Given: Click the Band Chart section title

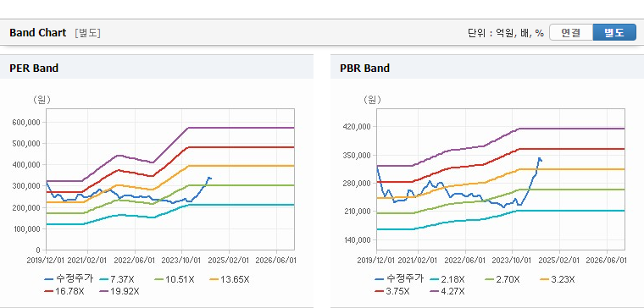Looking at the screenshot, I should (x=38, y=33).
